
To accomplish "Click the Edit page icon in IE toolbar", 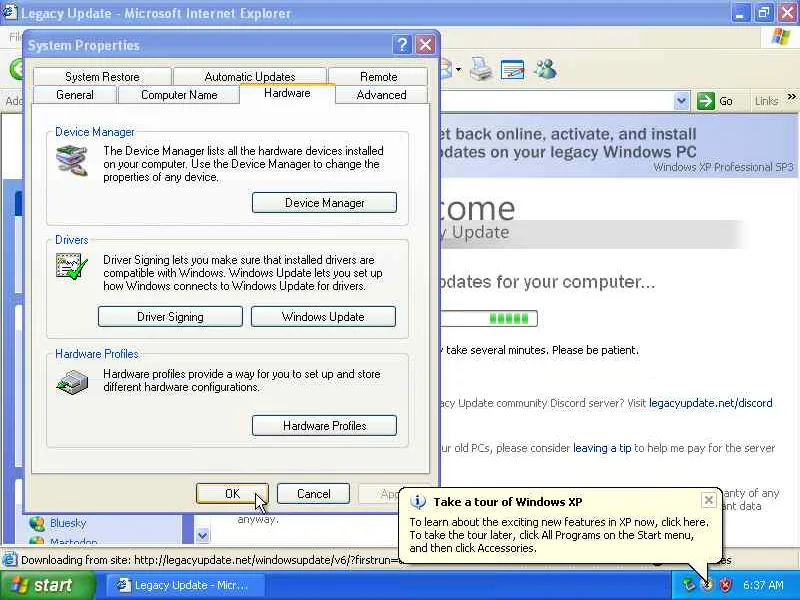I will (x=513, y=69).
